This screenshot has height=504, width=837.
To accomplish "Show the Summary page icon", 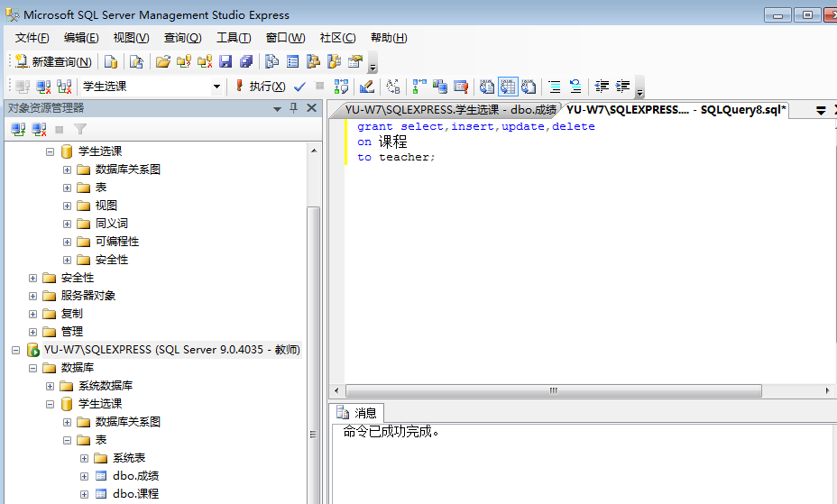I will pos(292,62).
